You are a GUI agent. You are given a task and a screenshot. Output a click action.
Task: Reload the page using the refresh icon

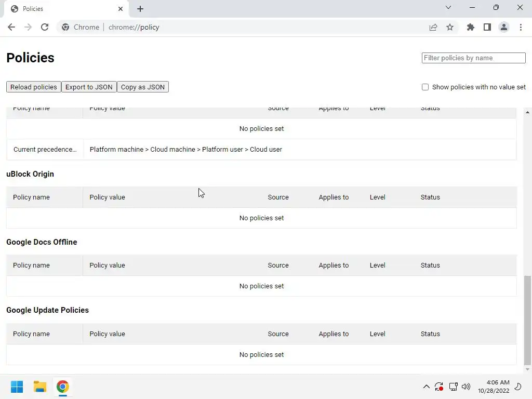[45, 27]
